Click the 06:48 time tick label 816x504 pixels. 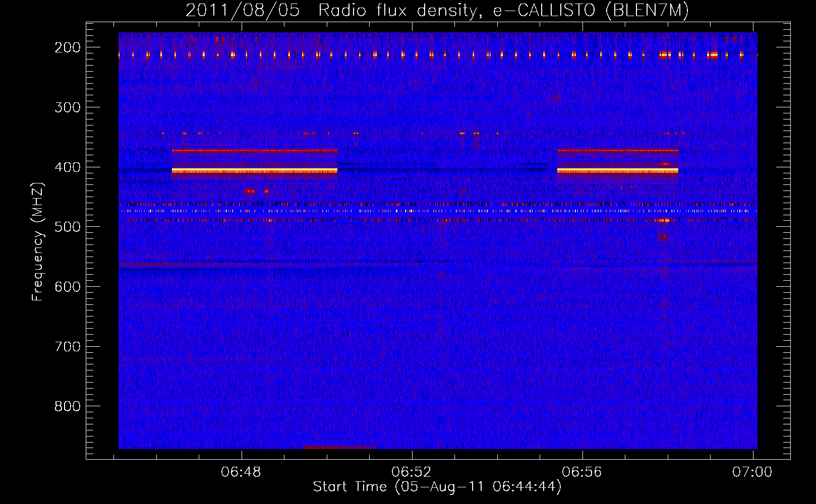coord(241,472)
